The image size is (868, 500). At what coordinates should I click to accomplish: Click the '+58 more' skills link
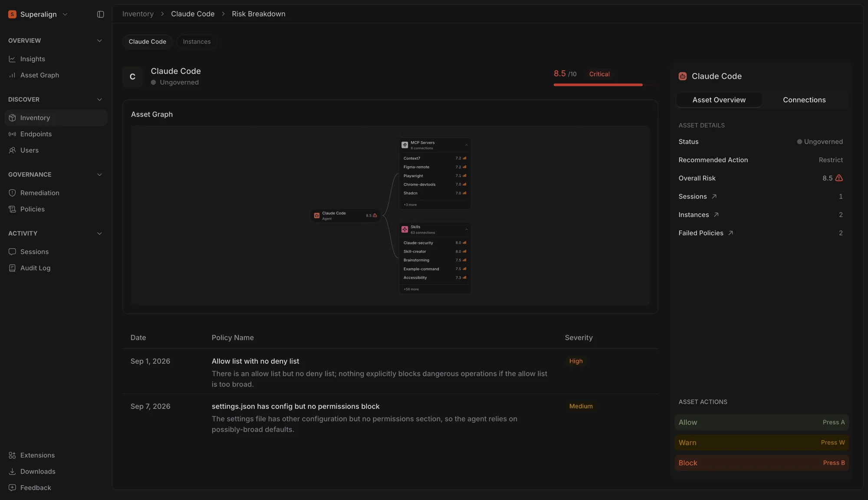pos(411,289)
